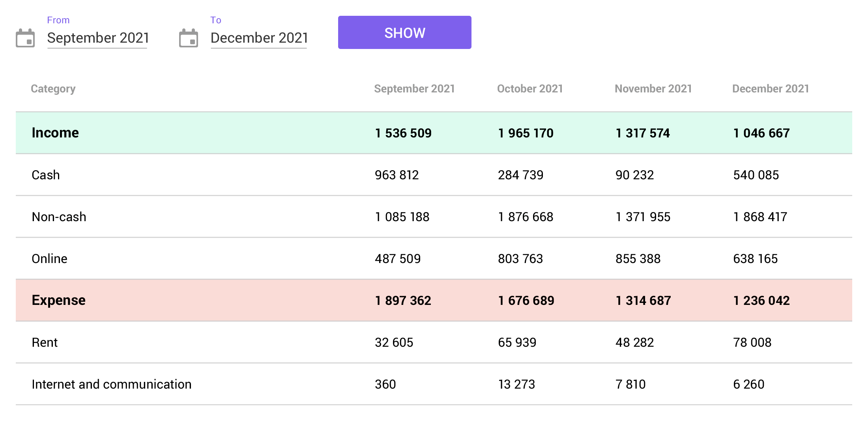Select the Online row label
868x421 pixels.
click(x=49, y=259)
